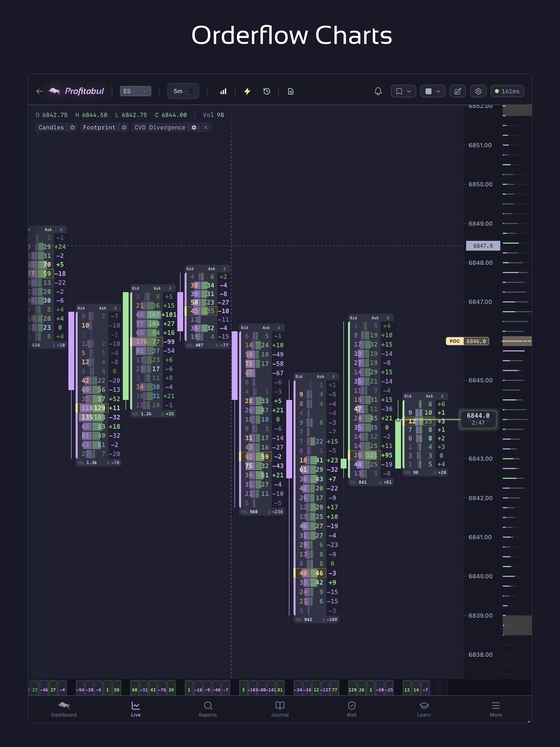560x747 pixels.
Task: Open Footprint settings gear
Action: click(124, 127)
